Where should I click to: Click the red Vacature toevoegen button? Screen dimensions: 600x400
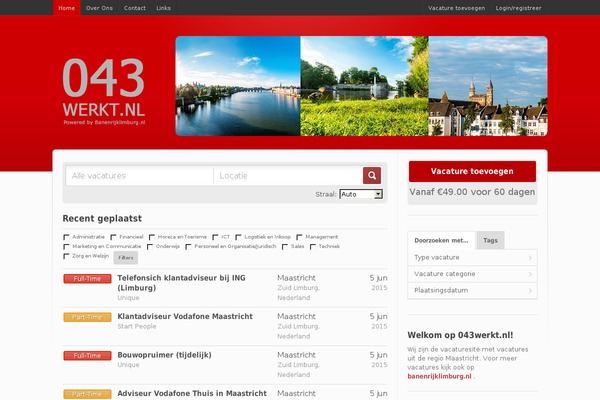pos(472,171)
